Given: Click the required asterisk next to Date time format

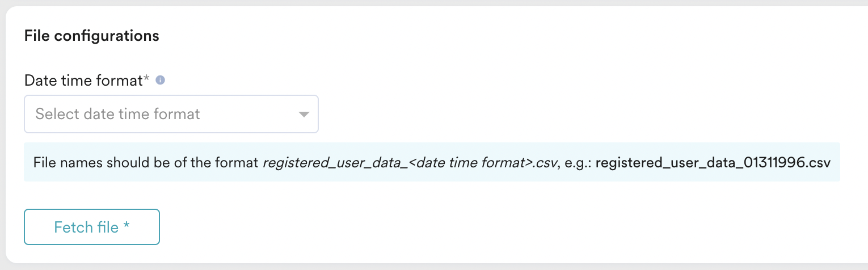Looking at the screenshot, I should (x=146, y=78).
